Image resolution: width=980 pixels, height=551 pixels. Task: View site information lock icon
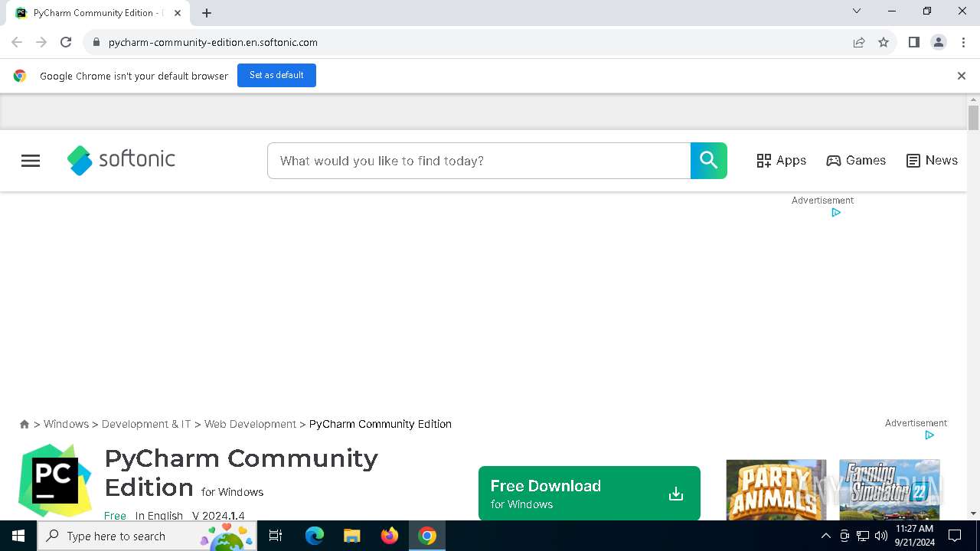click(x=96, y=42)
